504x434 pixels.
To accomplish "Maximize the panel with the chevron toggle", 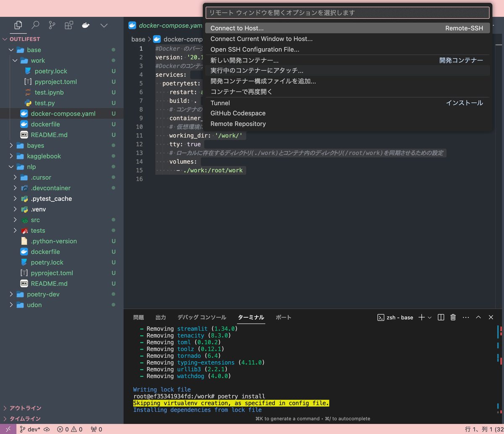I will 478,317.
